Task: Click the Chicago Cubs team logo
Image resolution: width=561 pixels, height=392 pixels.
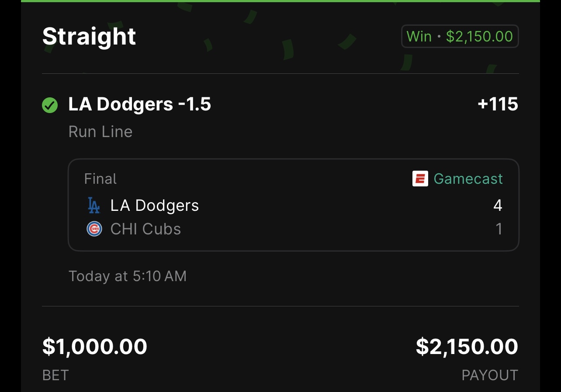Action: tap(94, 229)
